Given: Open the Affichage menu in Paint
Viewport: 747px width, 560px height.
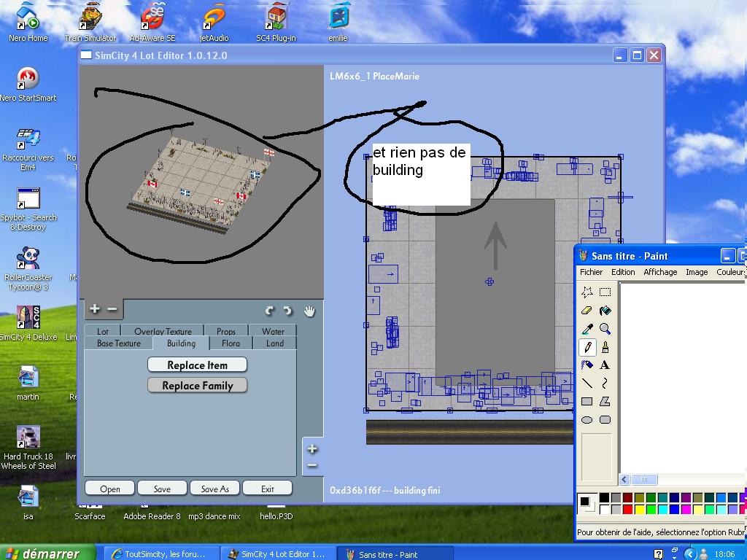Looking at the screenshot, I should 659,272.
